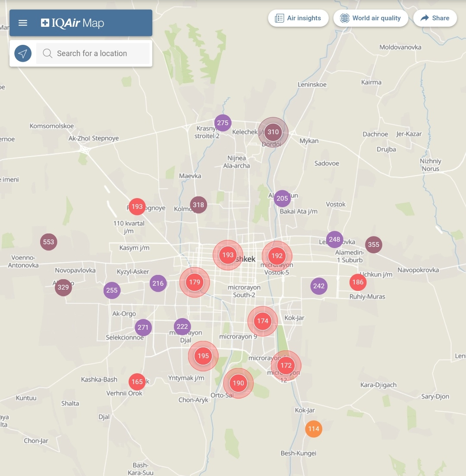Click the purple 275 AQI marker
Viewport: 466px width, 476px height.
223,123
